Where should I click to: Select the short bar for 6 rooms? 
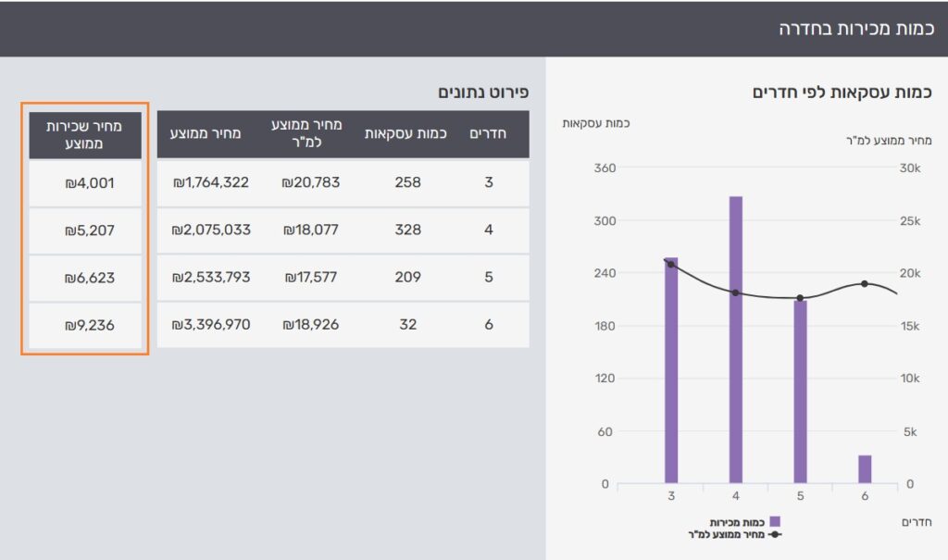coord(865,469)
